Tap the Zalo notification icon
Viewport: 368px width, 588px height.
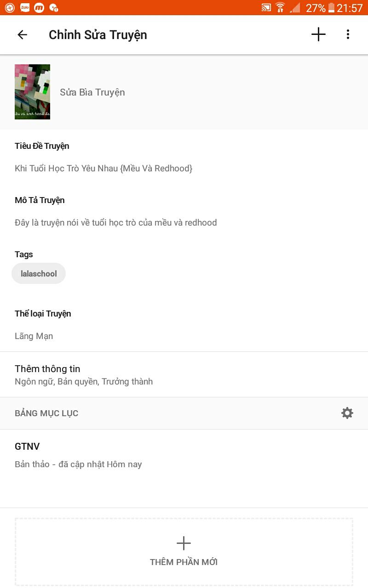pos(25,7)
